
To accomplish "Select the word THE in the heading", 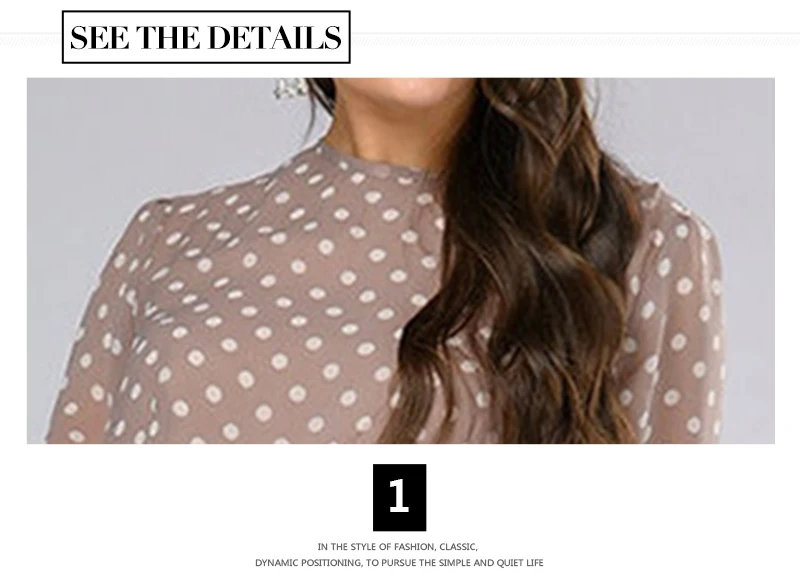I will (x=169, y=38).
